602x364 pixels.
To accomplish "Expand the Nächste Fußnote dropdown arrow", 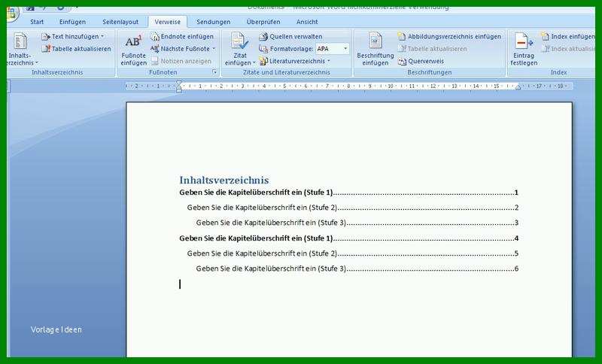I will pos(214,49).
